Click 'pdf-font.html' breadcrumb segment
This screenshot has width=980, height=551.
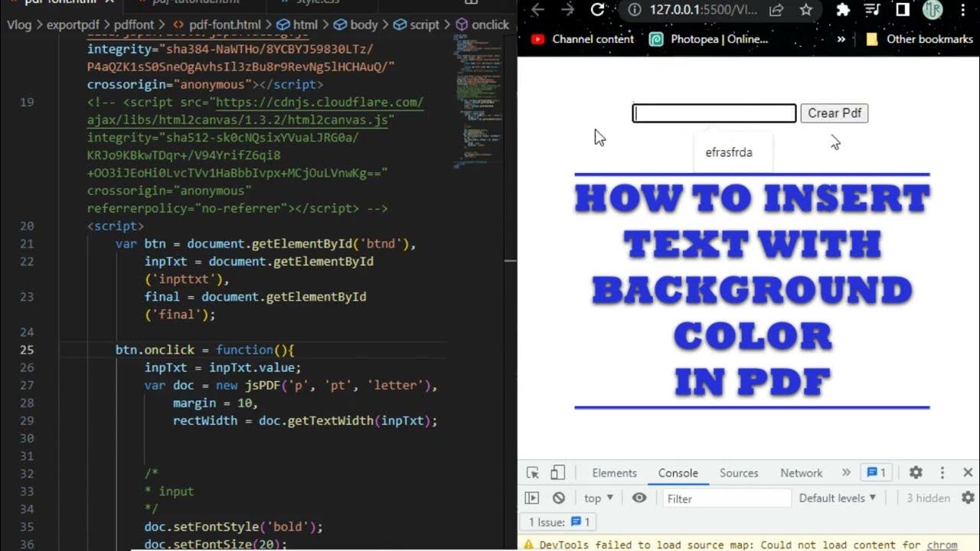tap(225, 24)
